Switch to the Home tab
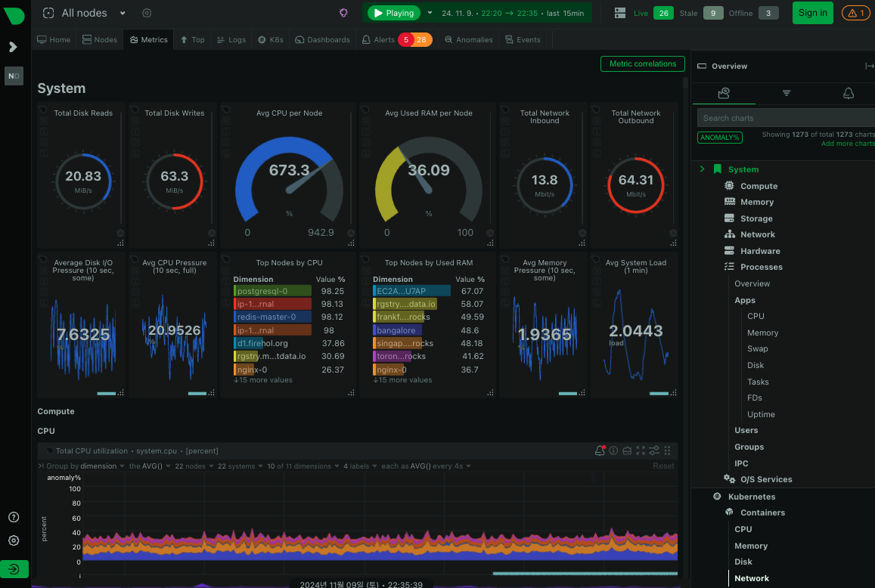Viewport: 875px width, 588px height. 54,39
